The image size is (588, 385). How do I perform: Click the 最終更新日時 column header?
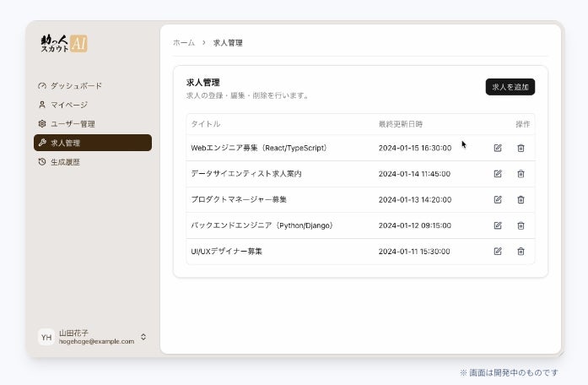click(x=401, y=124)
